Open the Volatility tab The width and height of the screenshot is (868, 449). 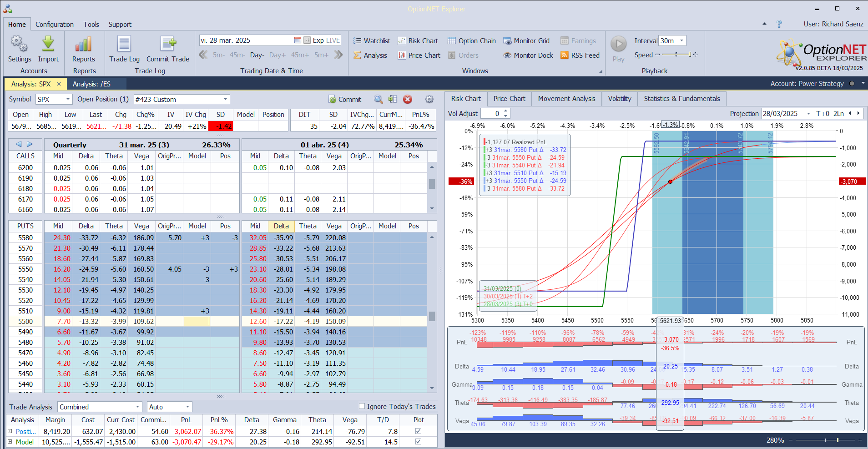pyautogui.click(x=620, y=99)
